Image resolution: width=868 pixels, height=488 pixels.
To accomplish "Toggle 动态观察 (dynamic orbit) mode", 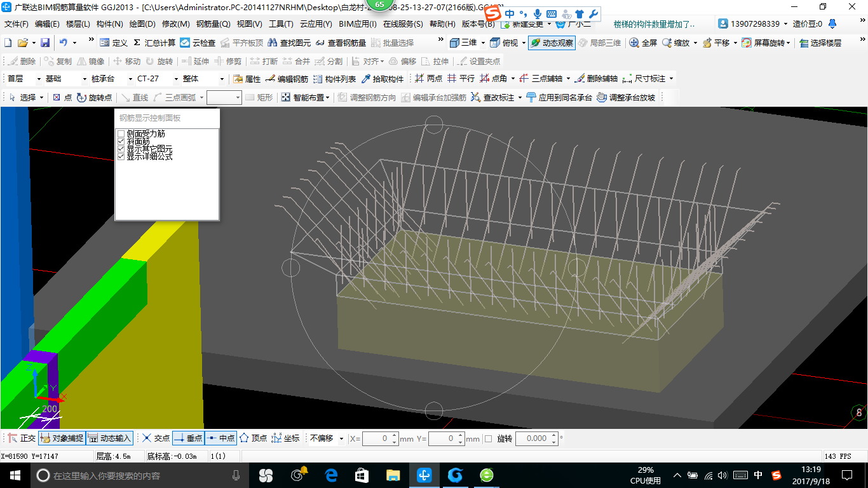I will coord(552,43).
